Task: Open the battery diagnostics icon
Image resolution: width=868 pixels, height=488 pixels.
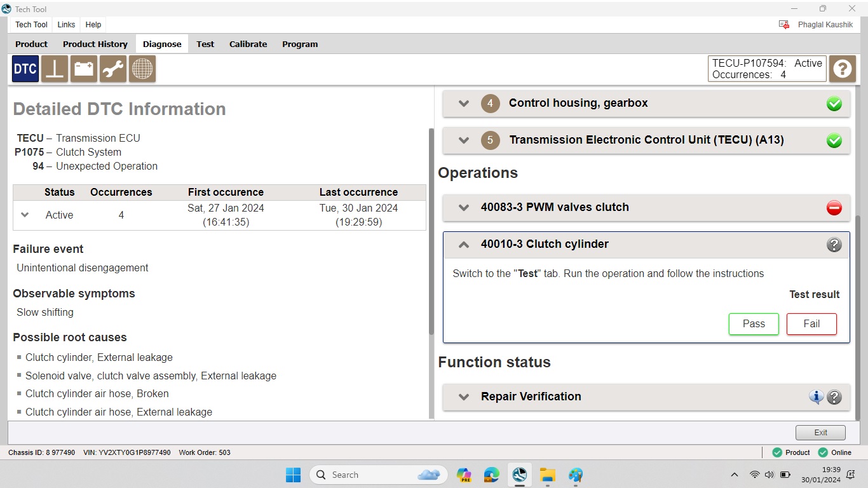Action: click(84, 69)
